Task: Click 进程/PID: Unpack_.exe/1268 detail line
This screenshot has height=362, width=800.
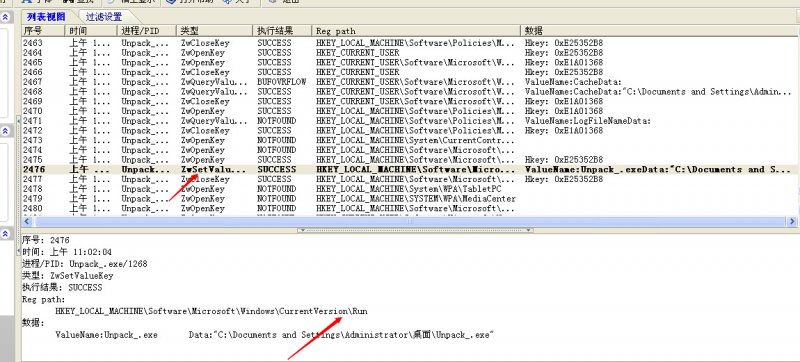Action: (x=85, y=264)
